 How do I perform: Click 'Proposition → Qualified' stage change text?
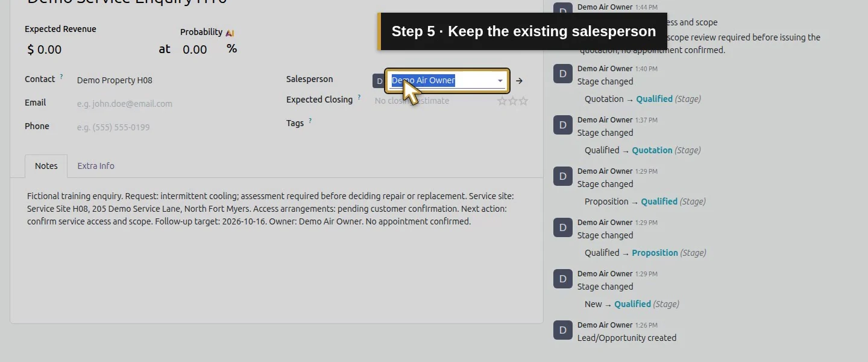(645, 202)
